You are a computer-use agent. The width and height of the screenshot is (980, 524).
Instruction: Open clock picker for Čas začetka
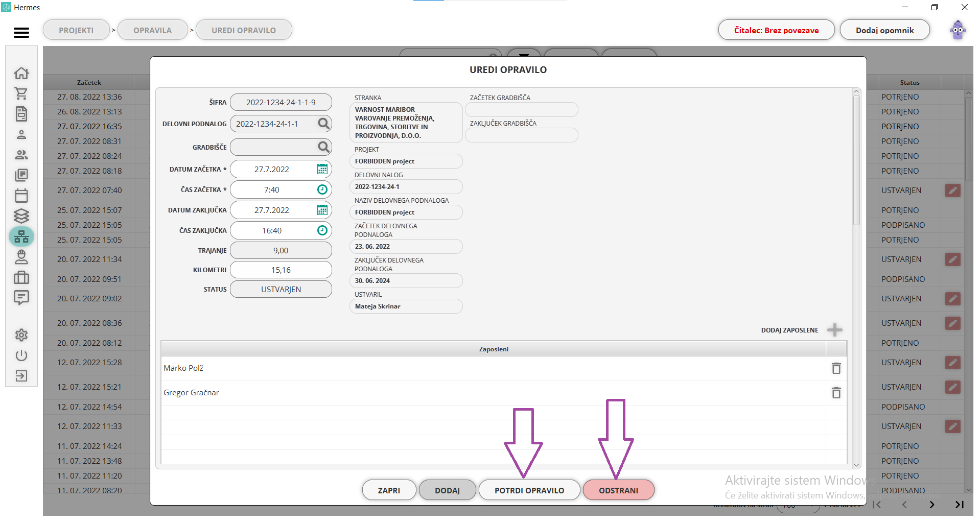322,189
